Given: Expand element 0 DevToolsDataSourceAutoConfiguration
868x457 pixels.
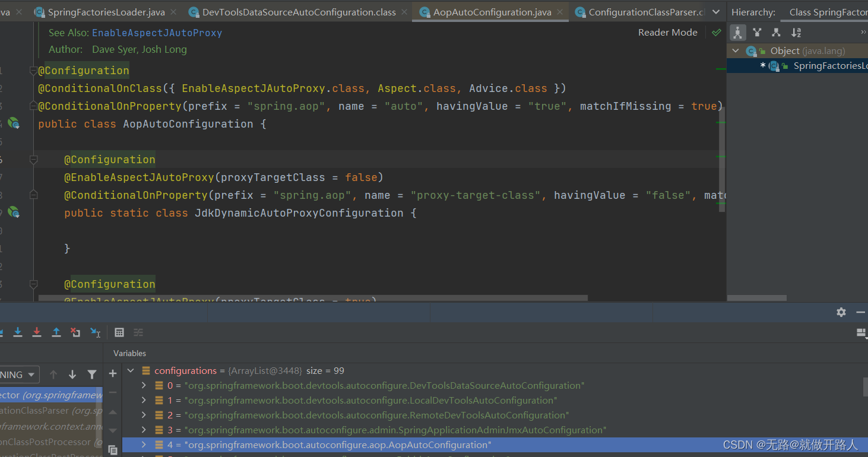Looking at the screenshot, I should click(x=143, y=386).
